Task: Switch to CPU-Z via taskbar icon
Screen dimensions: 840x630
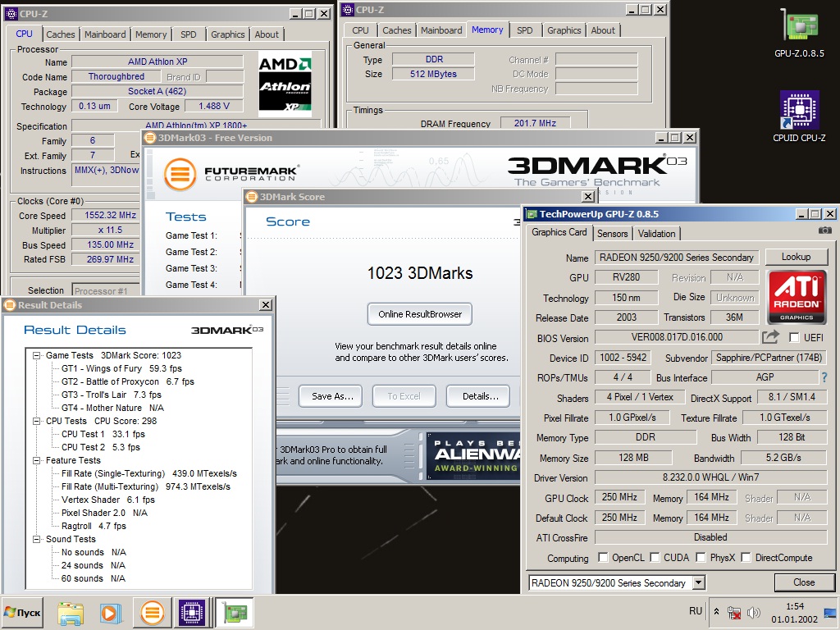Action: pos(192,613)
